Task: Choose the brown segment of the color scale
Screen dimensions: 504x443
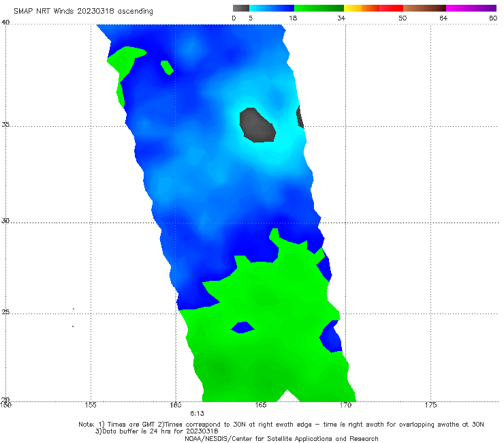Action: pyautogui.click(x=424, y=8)
